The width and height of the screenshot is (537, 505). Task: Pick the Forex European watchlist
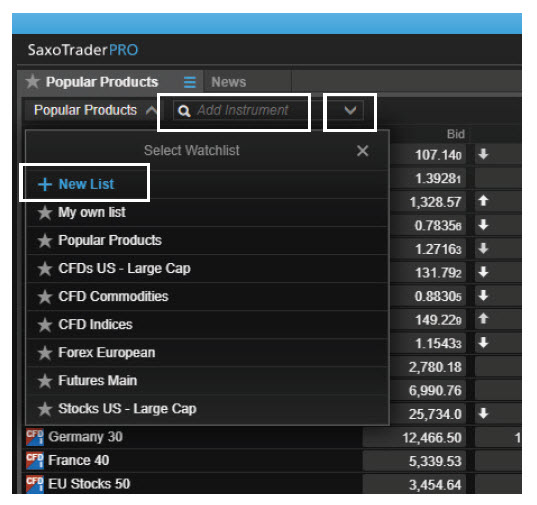[x=207, y=353]
